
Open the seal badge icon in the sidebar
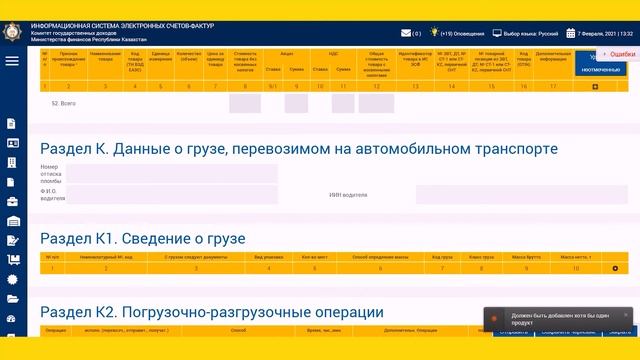pos(12,280)
